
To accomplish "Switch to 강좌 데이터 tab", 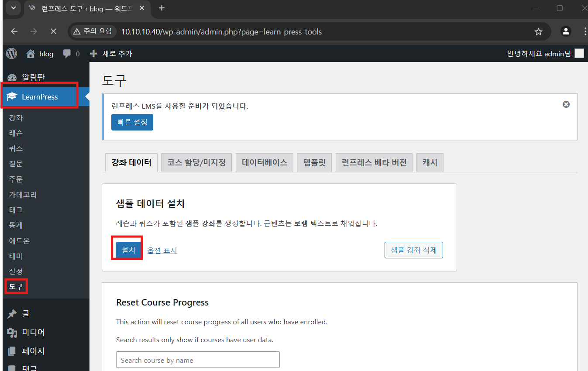I will [x=131, y=163].
